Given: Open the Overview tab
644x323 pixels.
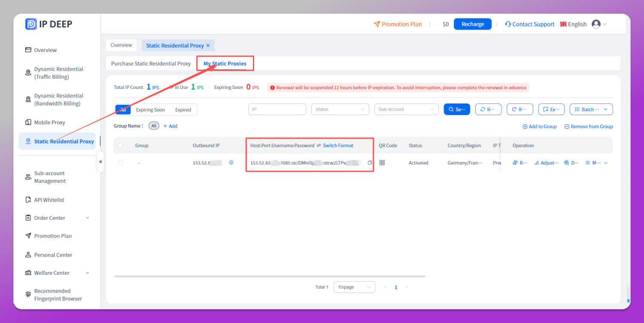Looking at the screenshot, I should 121,45.
